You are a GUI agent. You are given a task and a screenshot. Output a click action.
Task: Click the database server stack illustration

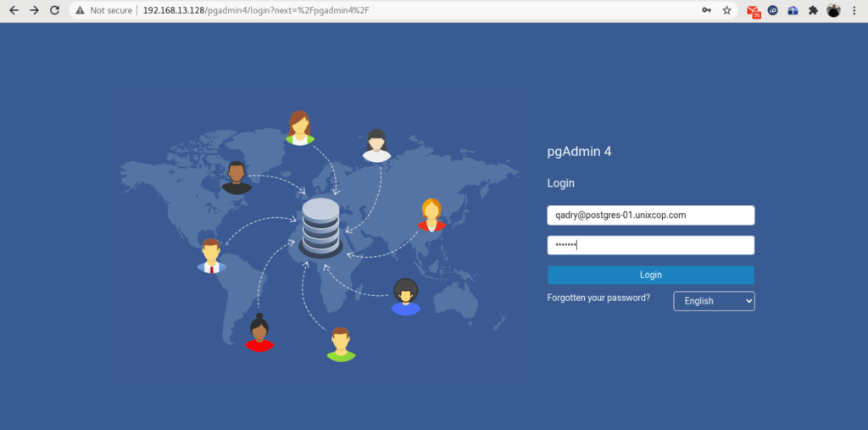[320, 228]
